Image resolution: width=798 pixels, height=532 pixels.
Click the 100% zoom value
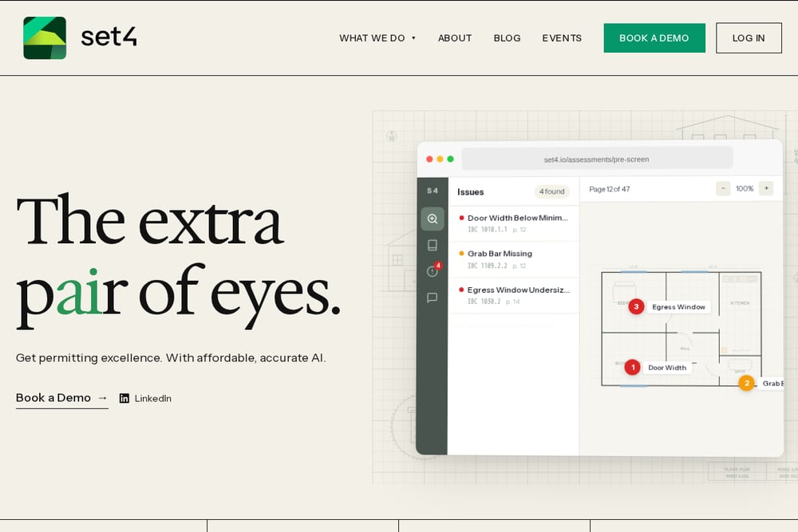pyautogui.click(x=745, y=189)
